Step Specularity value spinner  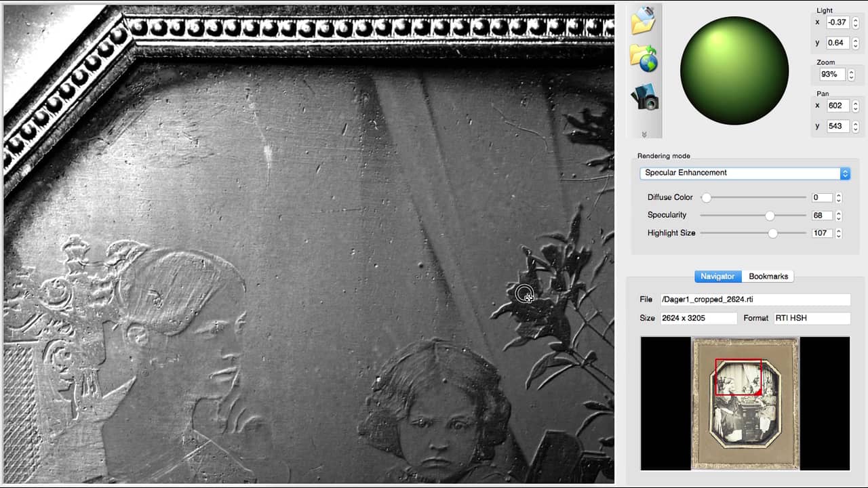838,216
